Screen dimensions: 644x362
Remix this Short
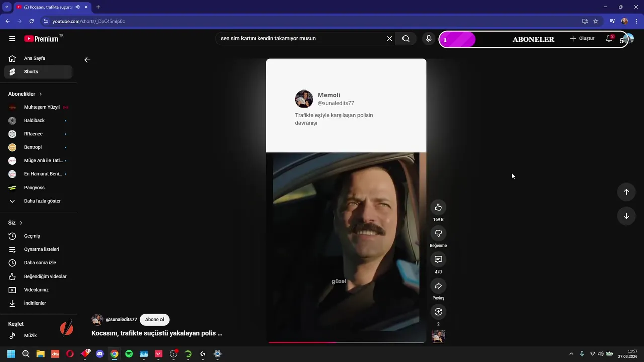(x=438, y=312)
